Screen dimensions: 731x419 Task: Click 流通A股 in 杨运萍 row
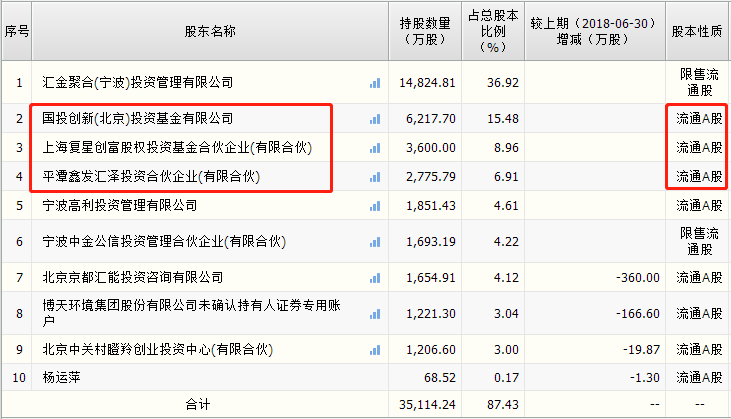[x=699, y=377]
